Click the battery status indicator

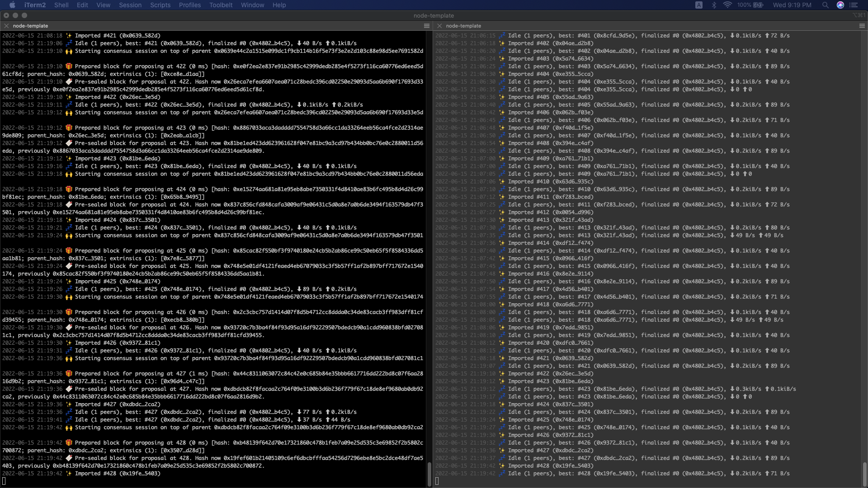[x=758, y=5]
